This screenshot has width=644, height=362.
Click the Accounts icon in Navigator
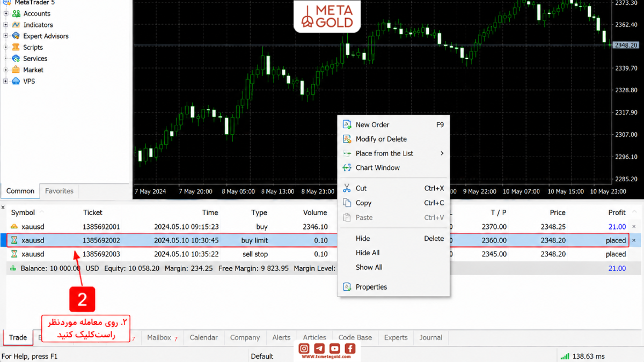[x=16, y=13]
